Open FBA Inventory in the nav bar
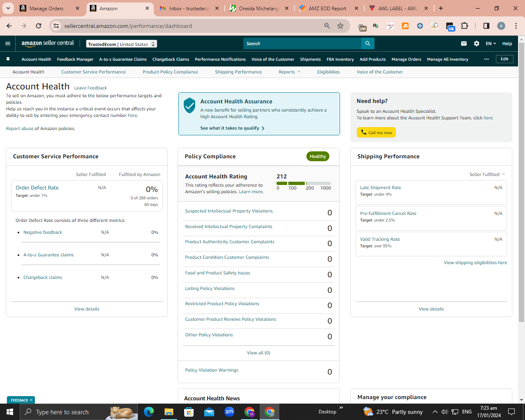525x420 pixels. [340, 59]
